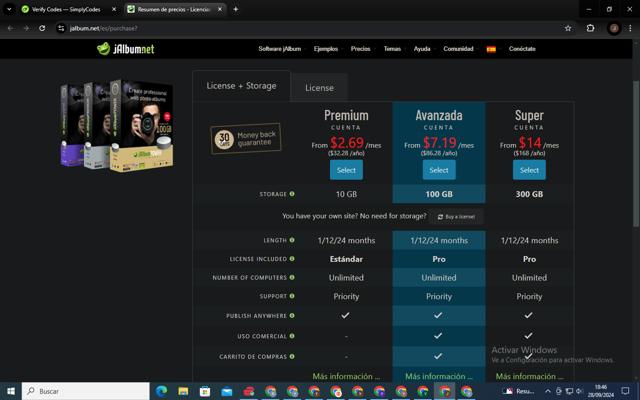Click the 10 GB storage value

(x=346, y=194)
